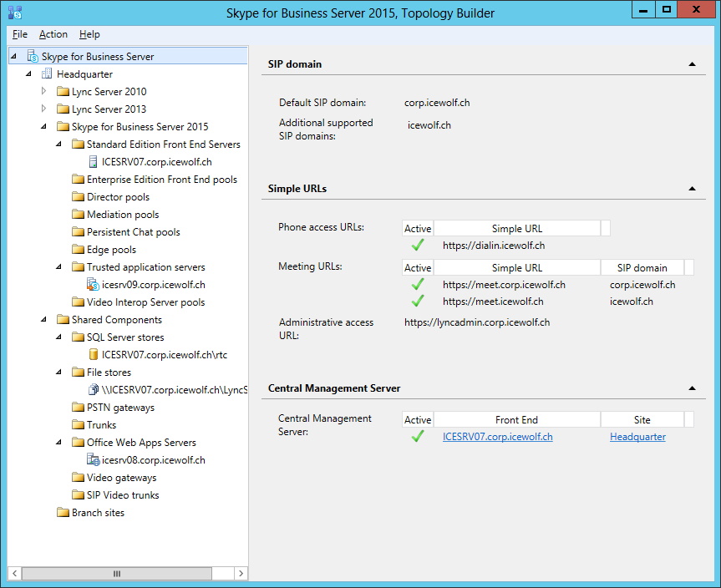Click the https://lyncadmin.corp.icewolf.ch administrative URL
The height and width of the screenshot is (588, 721).
[x=477, y=322]
